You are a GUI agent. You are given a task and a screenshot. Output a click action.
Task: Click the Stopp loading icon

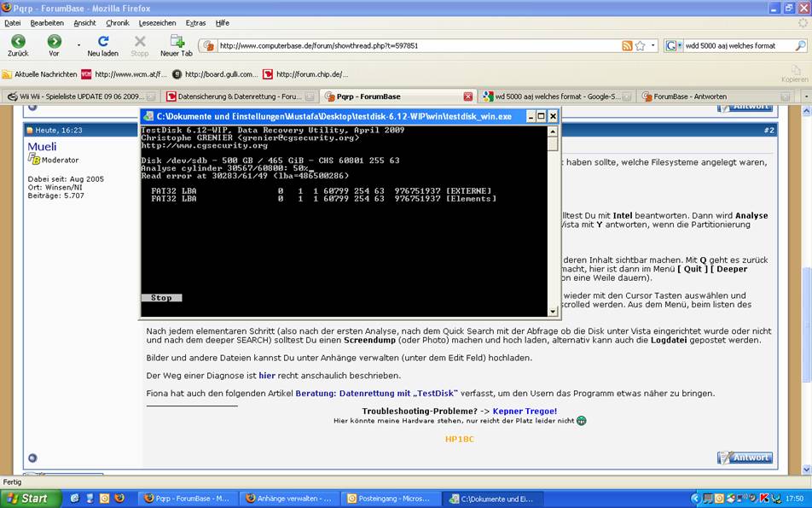click(140, 42)
